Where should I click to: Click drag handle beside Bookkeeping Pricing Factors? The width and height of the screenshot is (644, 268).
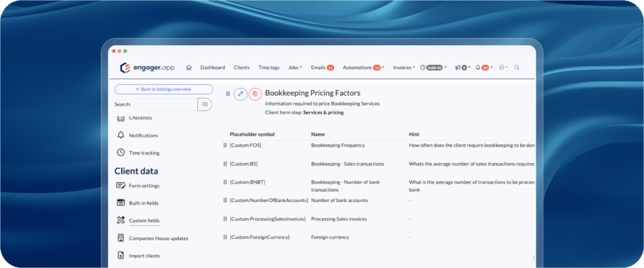click(228, 94)
